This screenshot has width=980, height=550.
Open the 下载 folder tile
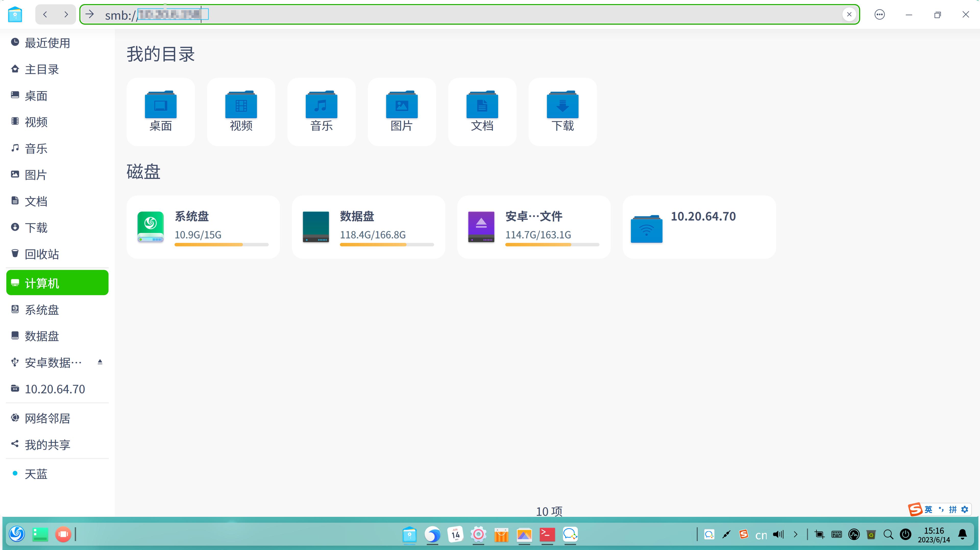(563, 112)
